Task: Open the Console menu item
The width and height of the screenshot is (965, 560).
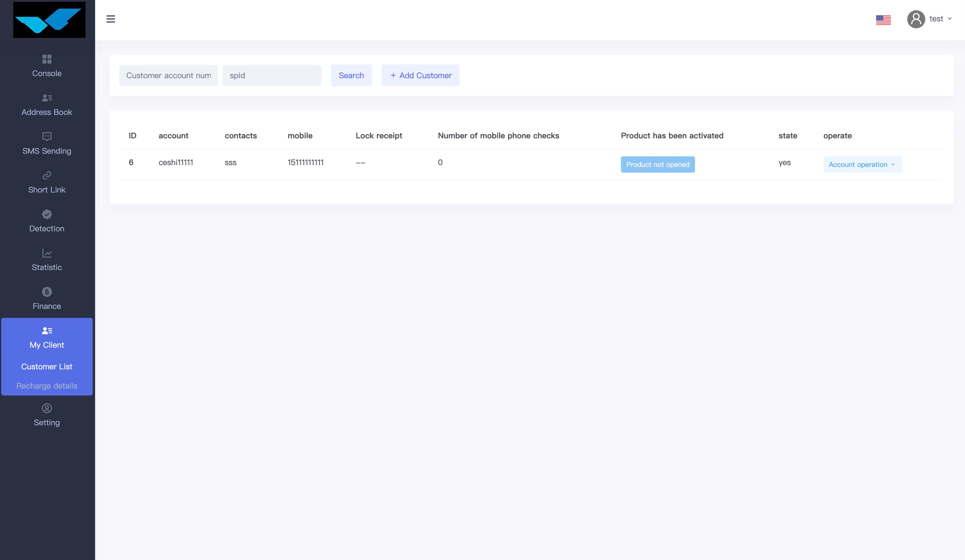Action: (x=47, y=73)
